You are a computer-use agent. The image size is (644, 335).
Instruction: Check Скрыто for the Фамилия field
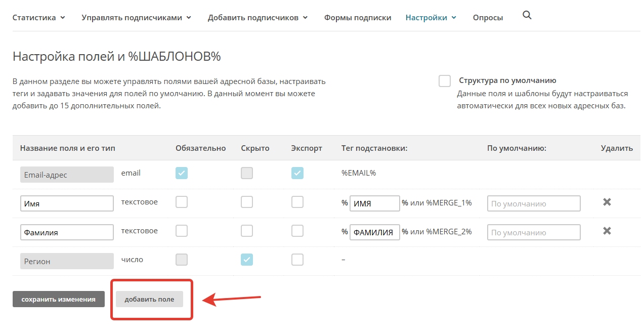coord(247,231)
